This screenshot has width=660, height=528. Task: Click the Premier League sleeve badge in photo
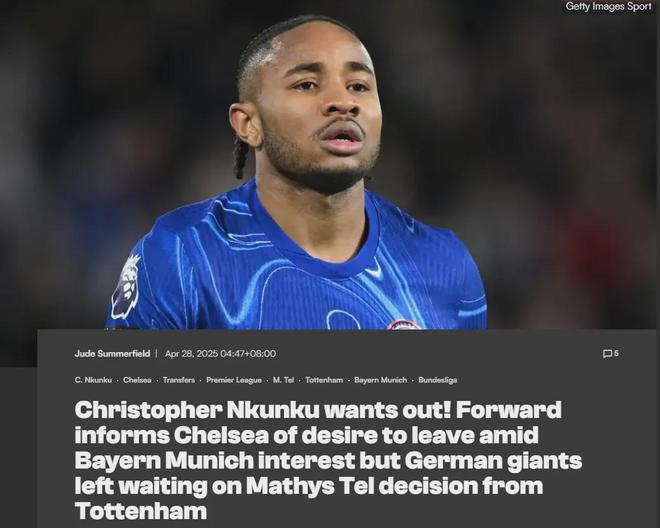(x=125, y=287)
